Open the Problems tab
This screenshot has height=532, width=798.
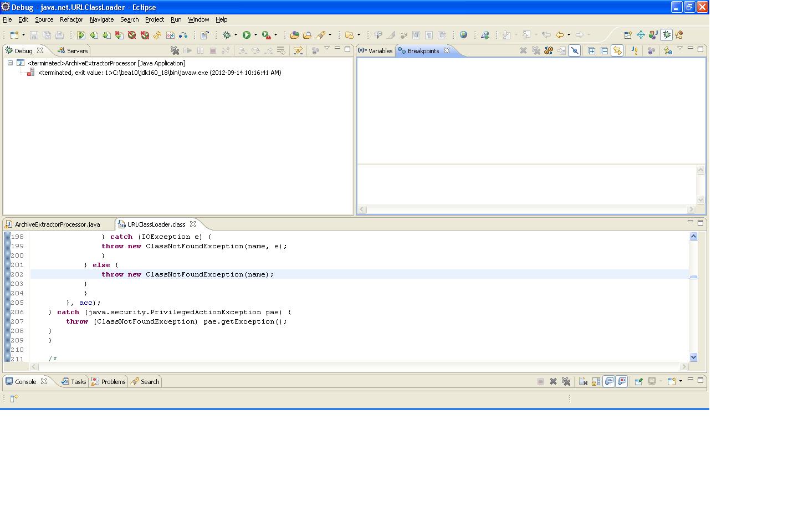coord(112,382)
